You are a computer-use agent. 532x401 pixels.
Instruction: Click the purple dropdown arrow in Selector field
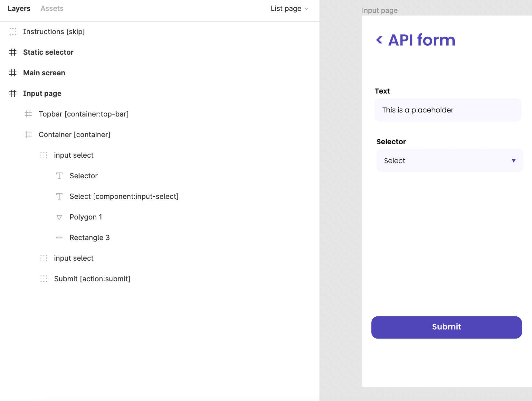pos(514,161)
